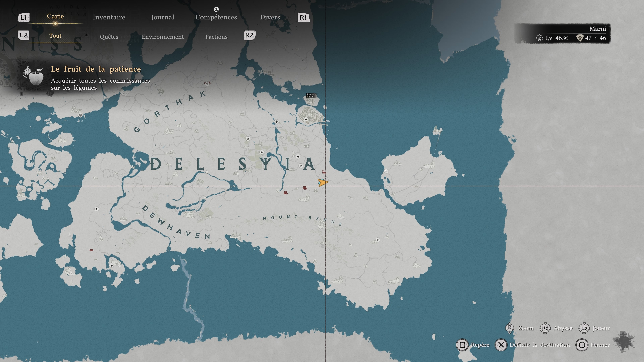Switch to the Factions filter
Viewport: 644px width, 362px height.
(x=217, y=37)
